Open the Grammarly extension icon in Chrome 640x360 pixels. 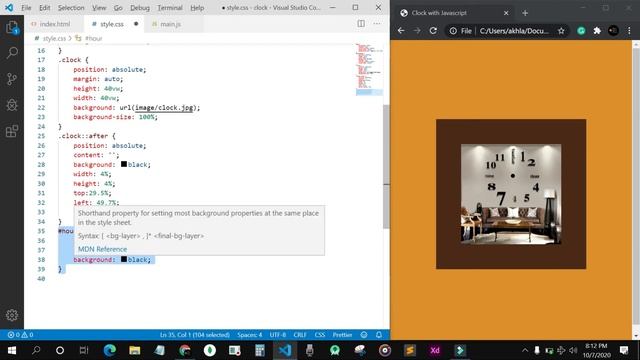click(x=581, y=31)
